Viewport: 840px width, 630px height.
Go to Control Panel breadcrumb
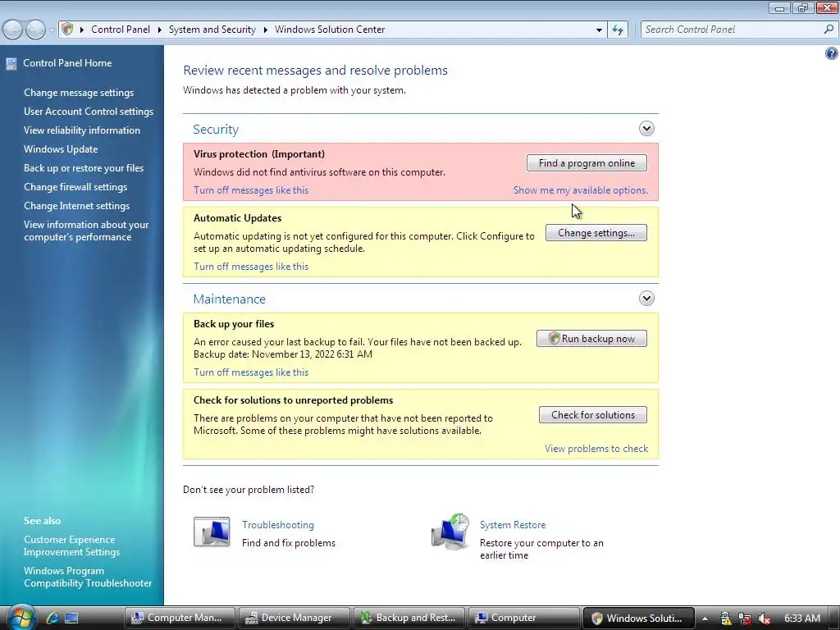click(121, 30)
